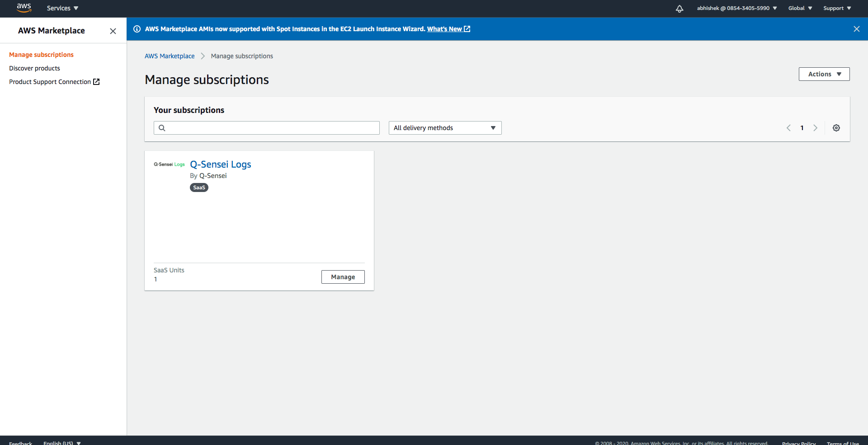Viewport: 868px width, 445px height.
Task: Open the English (US) language selector
Action: tap(62, 443)
